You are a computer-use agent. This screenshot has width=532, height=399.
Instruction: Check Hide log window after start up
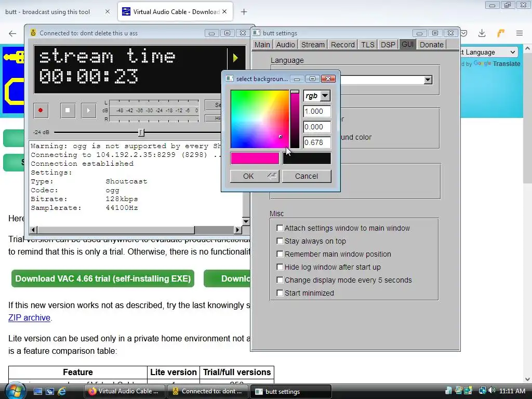280,267
